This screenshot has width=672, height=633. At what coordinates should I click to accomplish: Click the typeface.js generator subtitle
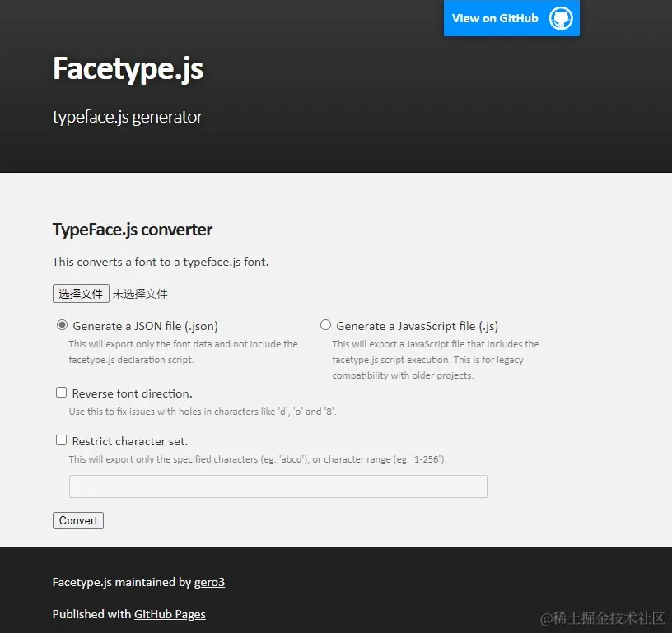[127, 117]
